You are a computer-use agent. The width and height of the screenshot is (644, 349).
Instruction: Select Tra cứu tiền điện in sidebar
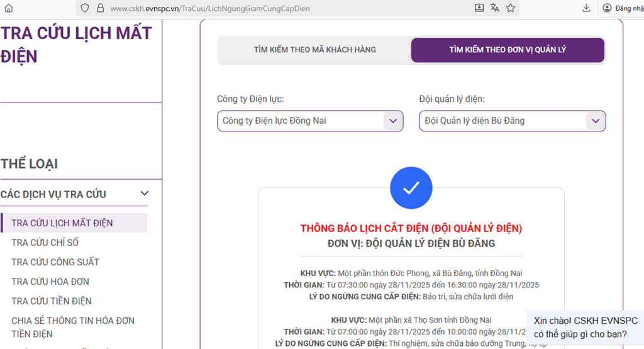click(x=52, y=301)
